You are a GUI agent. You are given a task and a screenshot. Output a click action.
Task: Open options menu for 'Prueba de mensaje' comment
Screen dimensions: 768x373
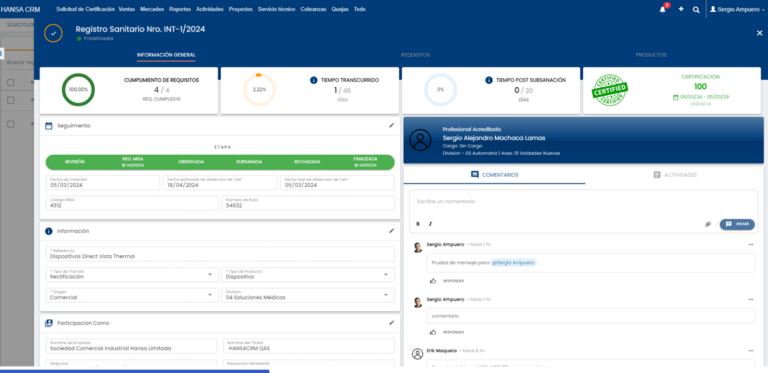(751, 244)
